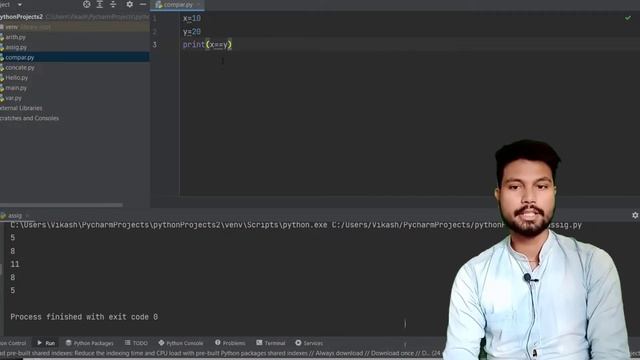Switch to the compar.py editor tab
Screen dimensions: 640x360
(178, 5)
